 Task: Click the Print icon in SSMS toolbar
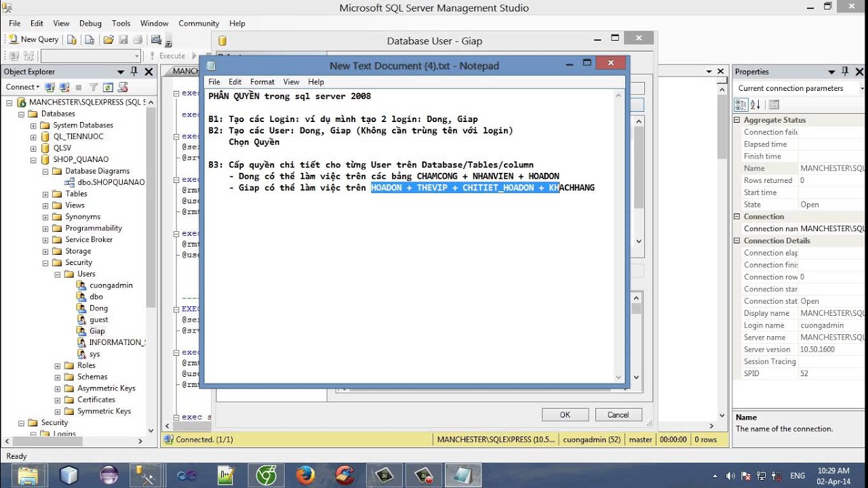pyautogui.click(x=138, y=40)
